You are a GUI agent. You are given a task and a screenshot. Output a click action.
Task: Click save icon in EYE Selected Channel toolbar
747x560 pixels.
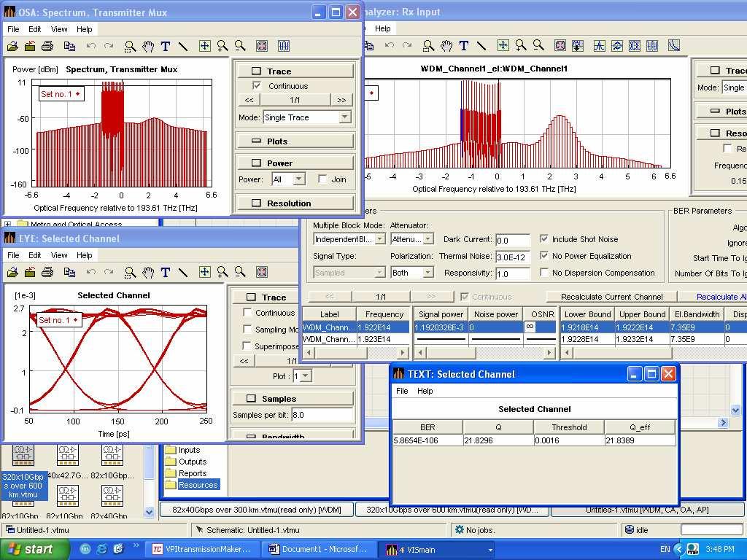point(30,273)
